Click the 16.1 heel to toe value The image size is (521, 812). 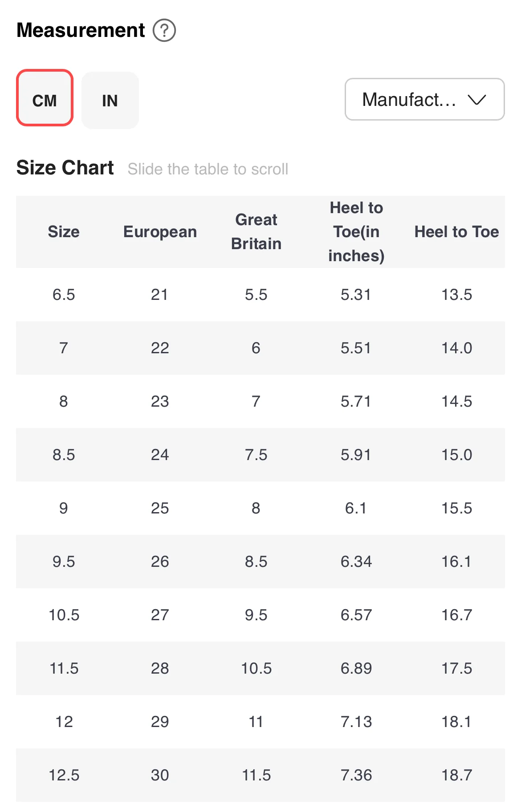pos(456,562)
